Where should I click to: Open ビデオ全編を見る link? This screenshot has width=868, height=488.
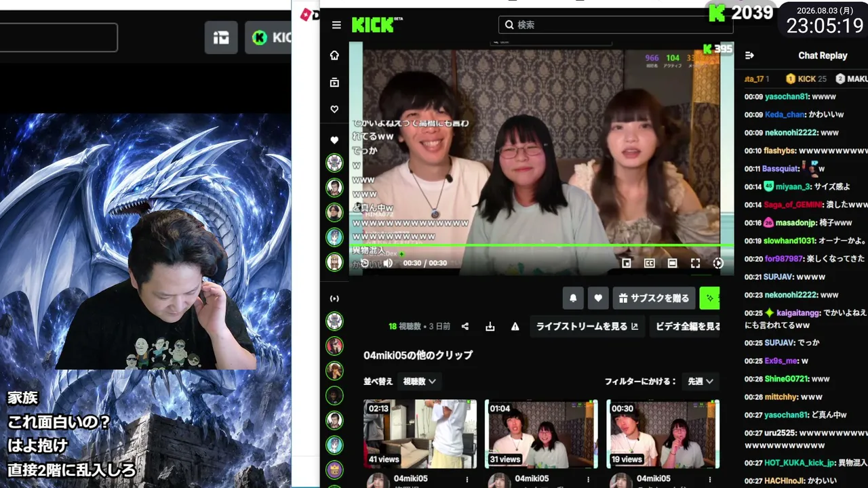click(x=684, y=326)
